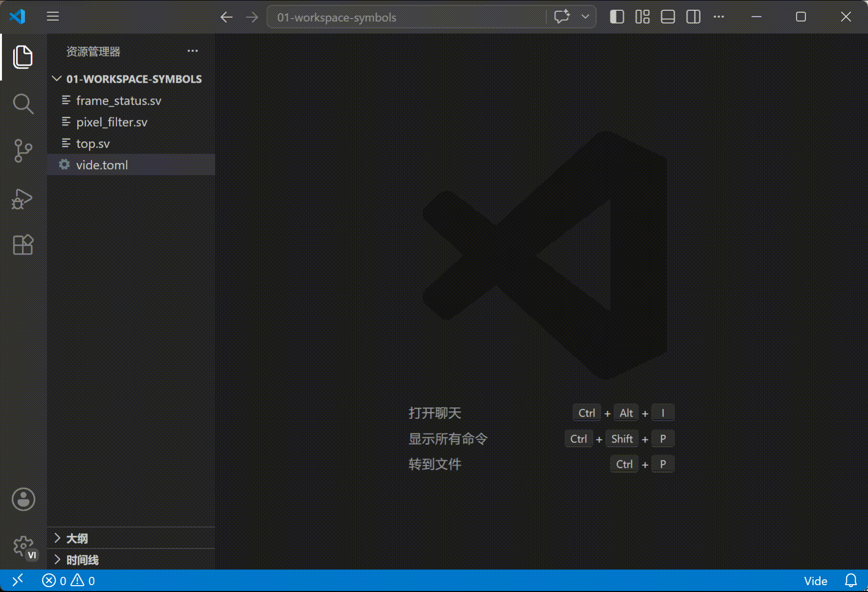Go forward with the right arrow
Image resolution: width=868 pixels, height=592 pixels.
click(252, 17)
